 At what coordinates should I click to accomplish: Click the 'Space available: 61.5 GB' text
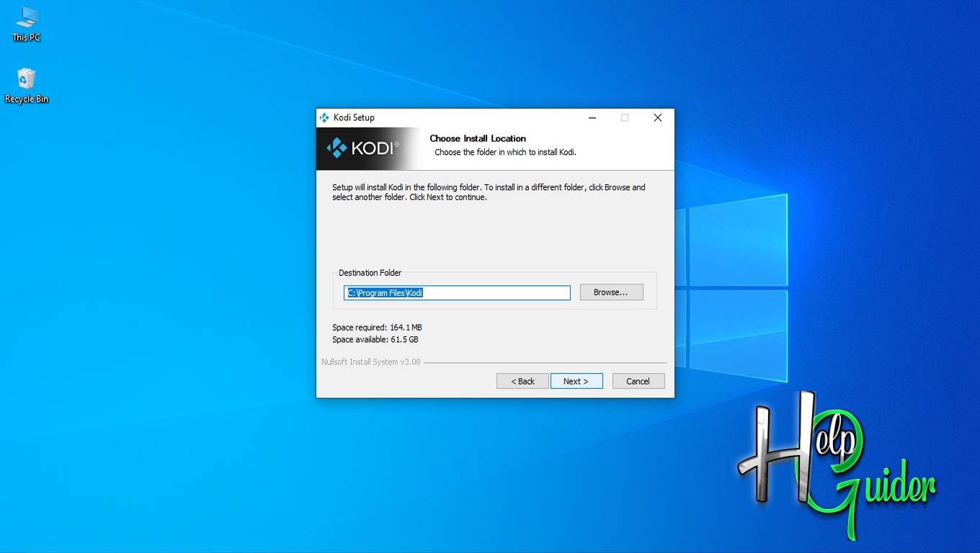click(375, 340)
